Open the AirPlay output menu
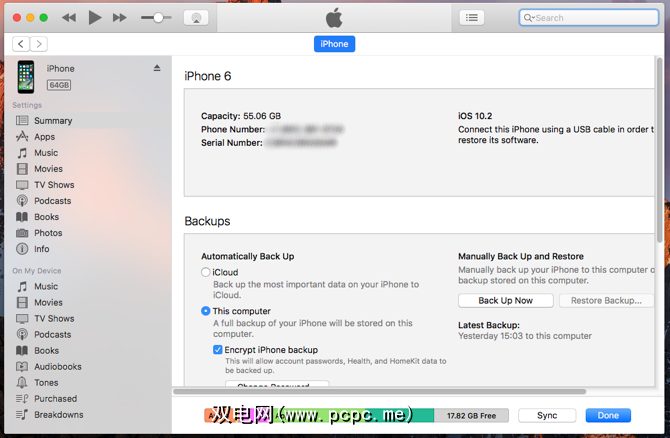Image resolution: width=670 pixels, height=438 pixels. pyautogui.click(x=196, y=18)
